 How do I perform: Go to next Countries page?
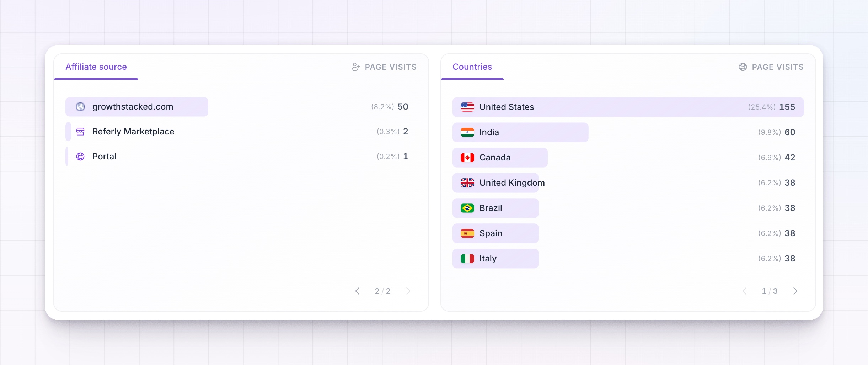tap(795, 291)
